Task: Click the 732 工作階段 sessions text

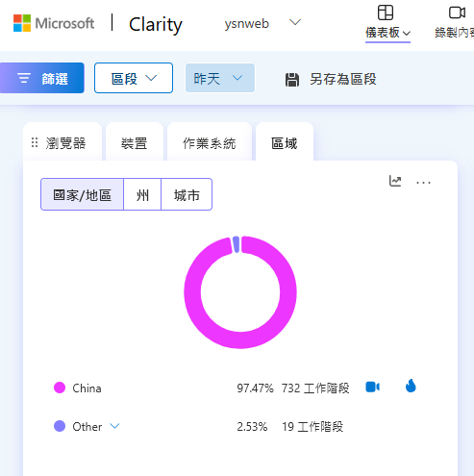Action: 315,388
